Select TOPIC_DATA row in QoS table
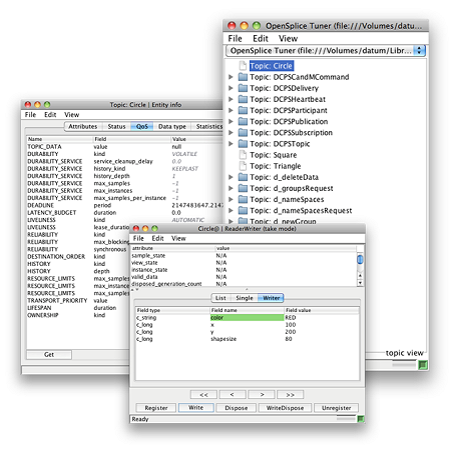The height and width of the screenshot is (451, 451). [125, 147]
